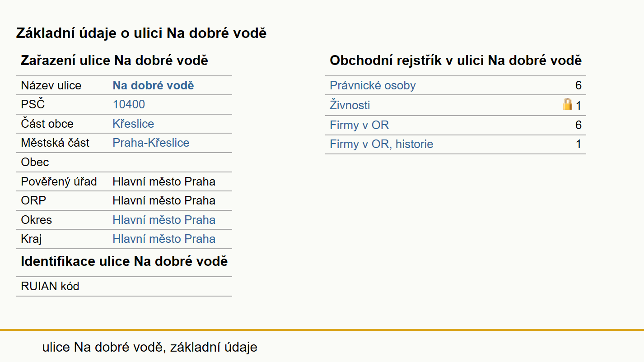Follow the Křeslice link

[133, 124]
